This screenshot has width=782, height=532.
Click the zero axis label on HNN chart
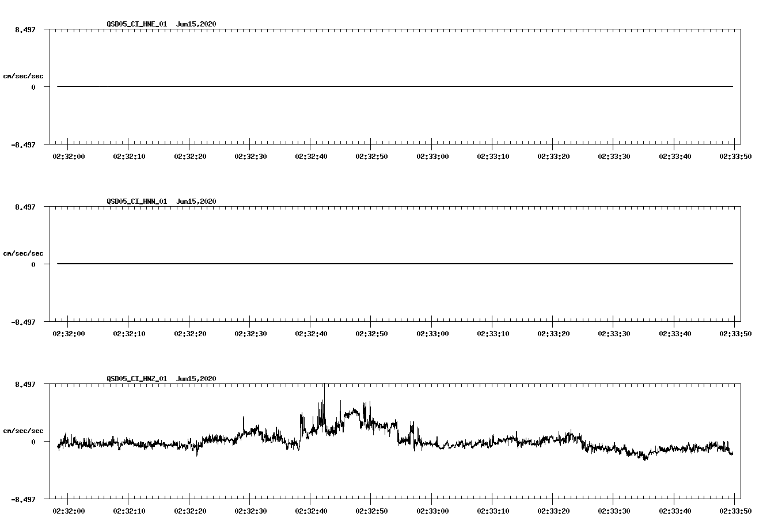pos(33,264)
